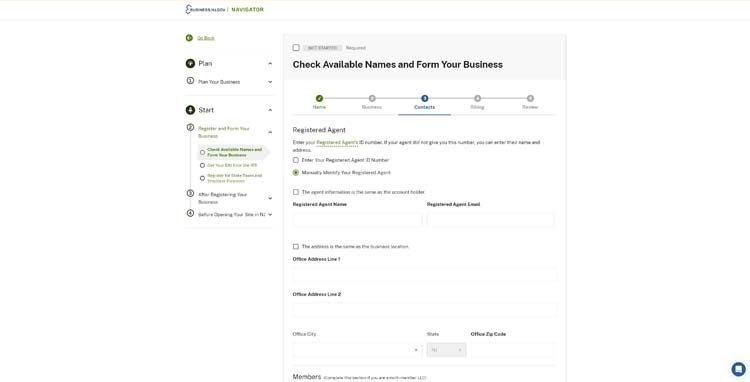Open Get Your EIN from the IRS
Screen dimensions: 750x382
(x=232, y=165)
